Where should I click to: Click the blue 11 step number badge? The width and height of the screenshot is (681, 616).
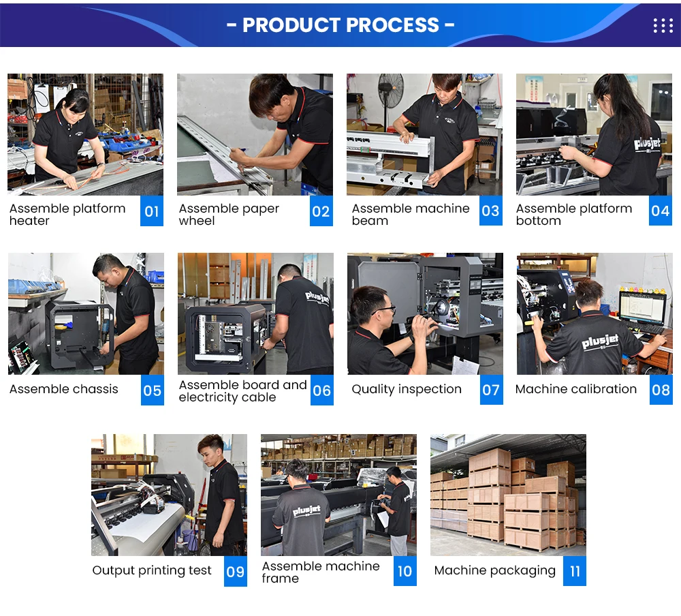[x=575, y=571]
